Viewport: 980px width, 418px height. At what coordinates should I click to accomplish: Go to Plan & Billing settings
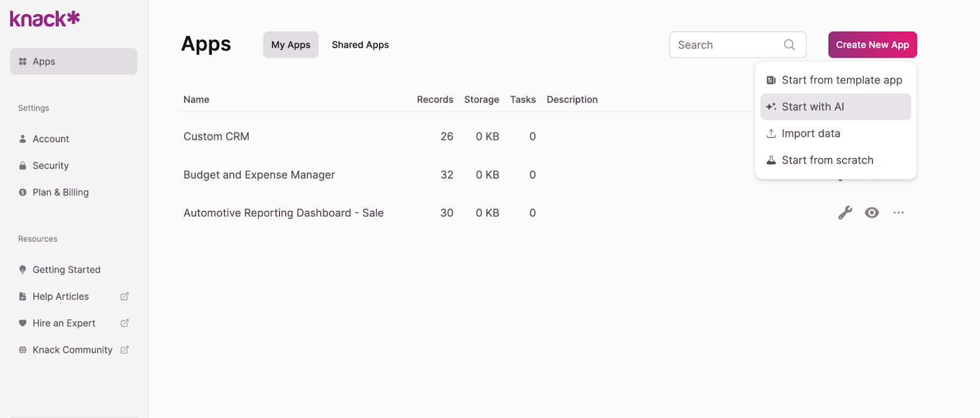click(x=61, y=192)
